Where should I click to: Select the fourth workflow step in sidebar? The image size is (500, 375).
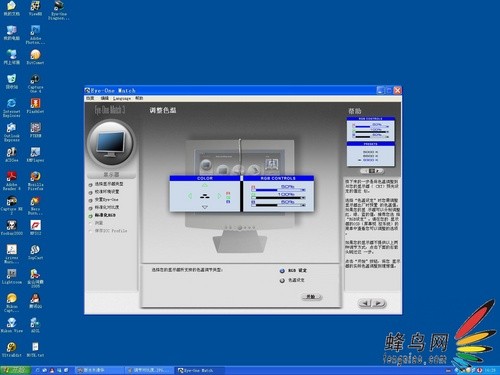pos(104,207)
